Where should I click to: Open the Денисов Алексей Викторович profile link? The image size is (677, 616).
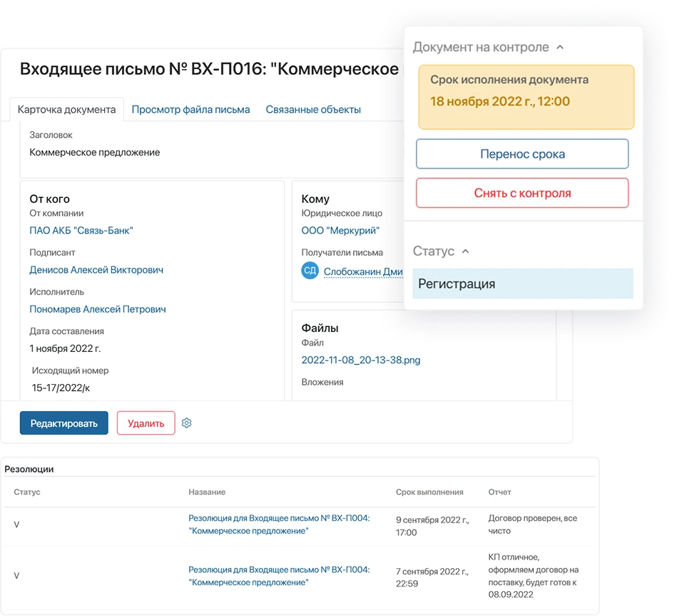click(x=96, y=270)
